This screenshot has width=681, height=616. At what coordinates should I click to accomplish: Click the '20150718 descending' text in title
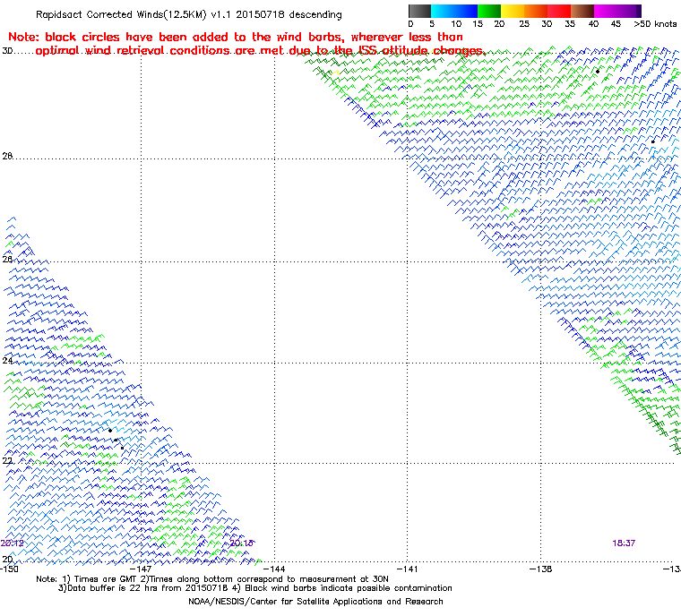(289, 14)
